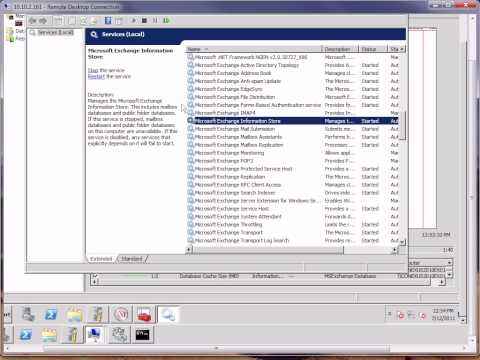Click the Pause Service toolbar icon

pyautogui.click(x=155, y=21)
